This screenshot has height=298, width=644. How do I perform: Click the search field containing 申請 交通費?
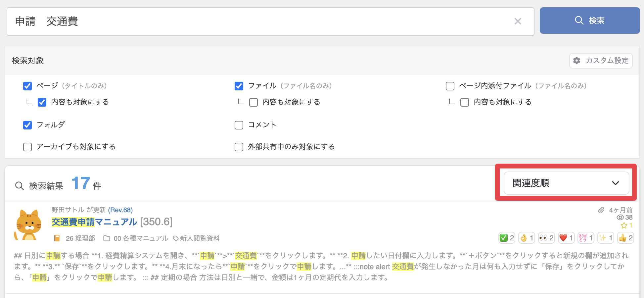(258, 22)
